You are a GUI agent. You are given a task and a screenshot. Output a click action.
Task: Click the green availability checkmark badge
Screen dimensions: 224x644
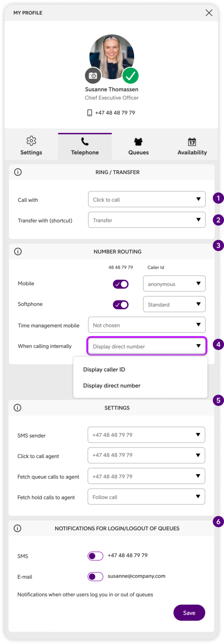[x=130, y=76]
